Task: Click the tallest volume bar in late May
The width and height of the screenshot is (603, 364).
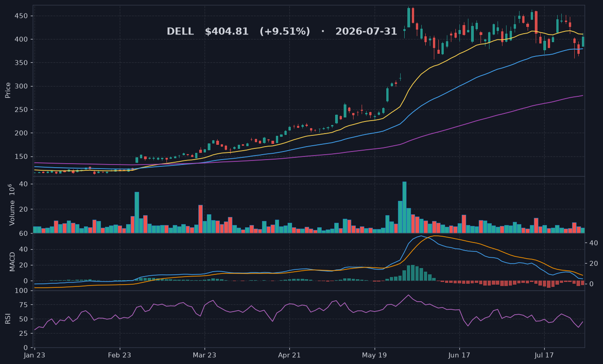Action: pyautogui.click(x=404, y=207)
